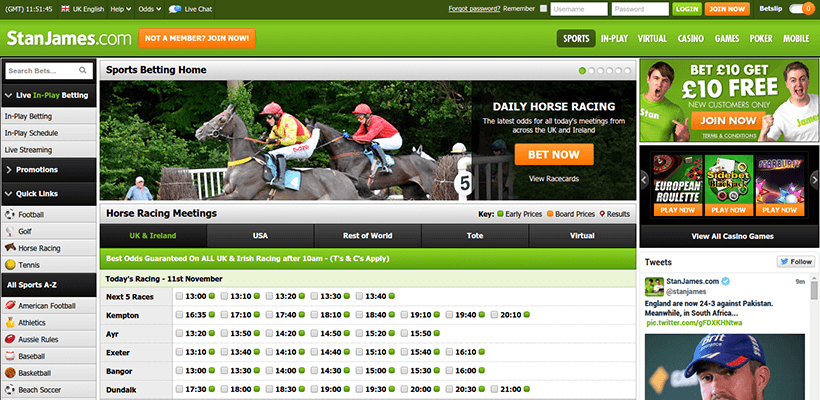Open Athletics medal icon

pyautogui.click(x=9, y=322)
